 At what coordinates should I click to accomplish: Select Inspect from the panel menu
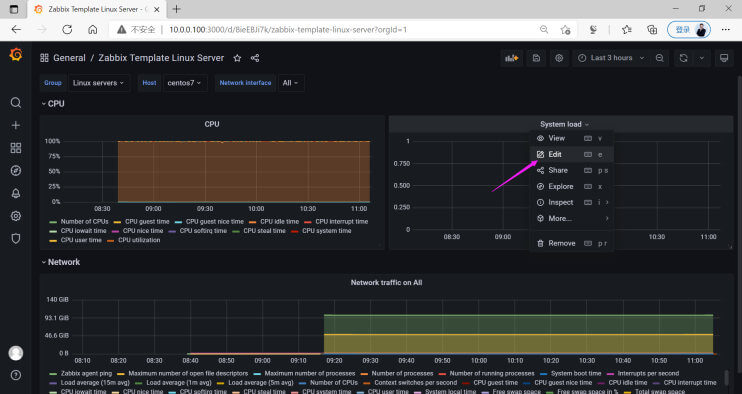pos(572,202)
